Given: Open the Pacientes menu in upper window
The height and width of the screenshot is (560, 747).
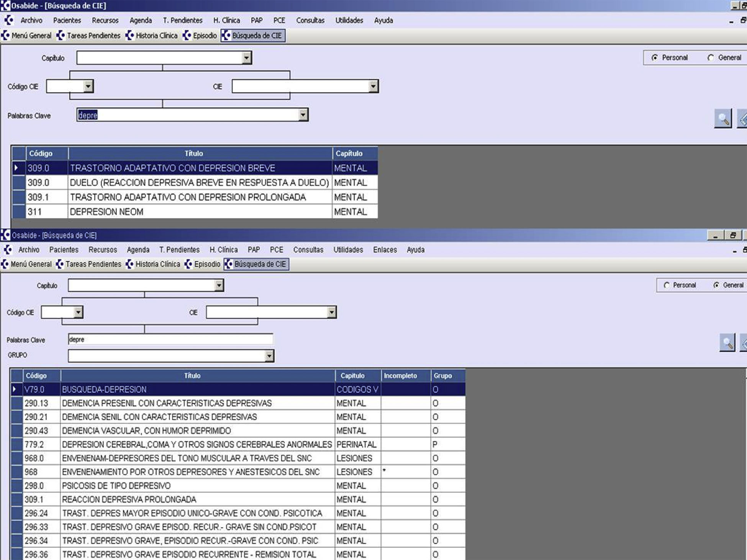Looking at the screenshot, I should coord(67,20).
